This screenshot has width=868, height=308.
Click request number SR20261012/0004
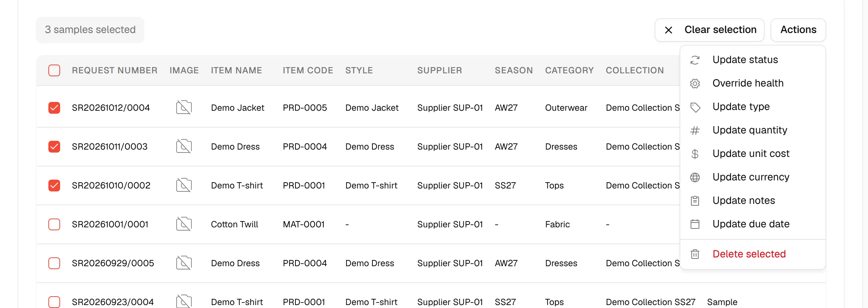pos(111,108)
